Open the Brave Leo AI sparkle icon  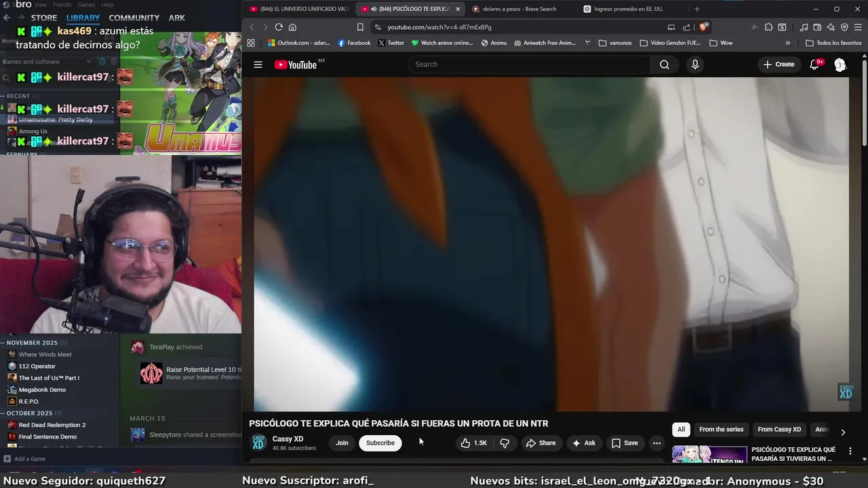tap(831, 27)
